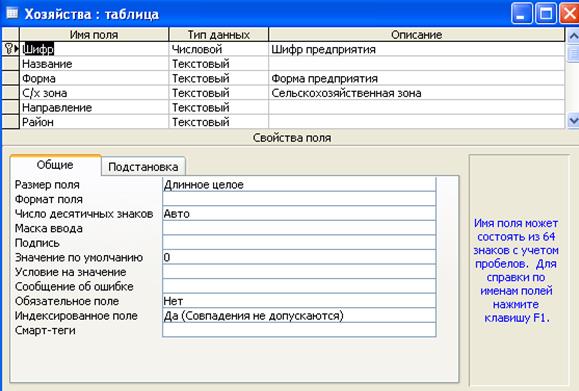This screenshot has height=391, width=579.
Task: Click the Обязательное поле value Нет
Action: click(299, 301)
